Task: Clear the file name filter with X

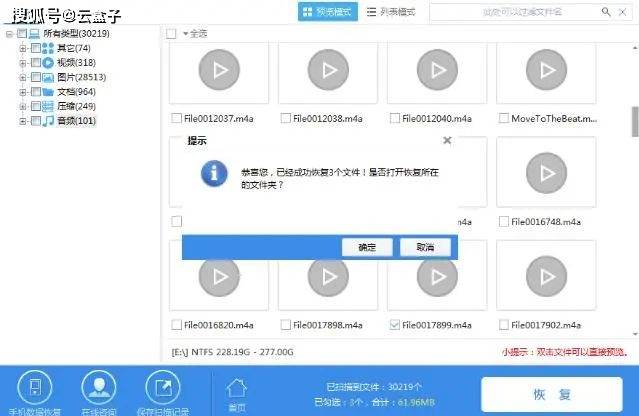Action: click(x=623, y=12)
